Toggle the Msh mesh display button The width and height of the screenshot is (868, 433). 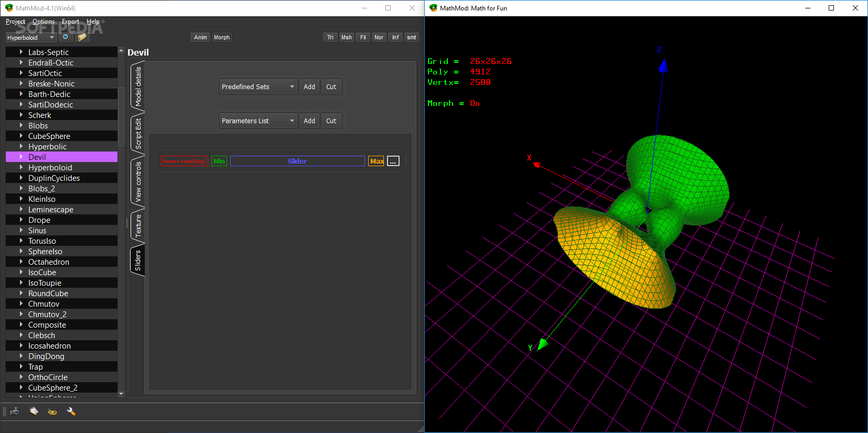pos(347,37)
